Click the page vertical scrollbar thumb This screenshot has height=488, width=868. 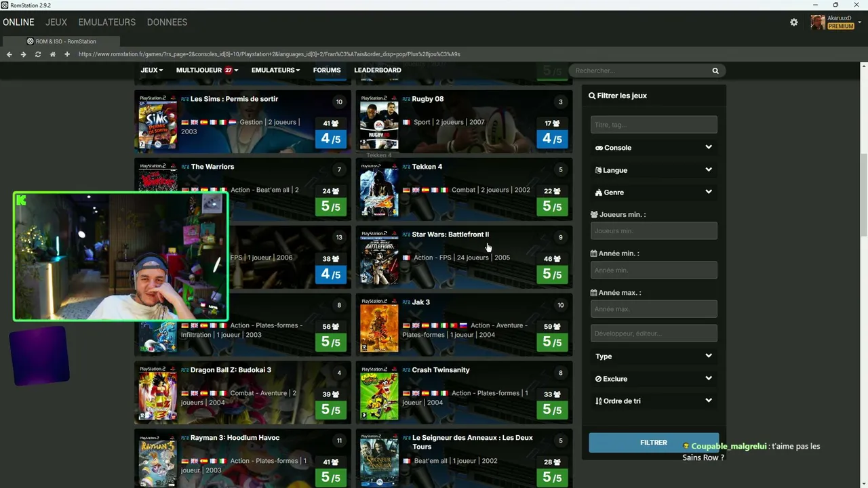click(864, 195)
